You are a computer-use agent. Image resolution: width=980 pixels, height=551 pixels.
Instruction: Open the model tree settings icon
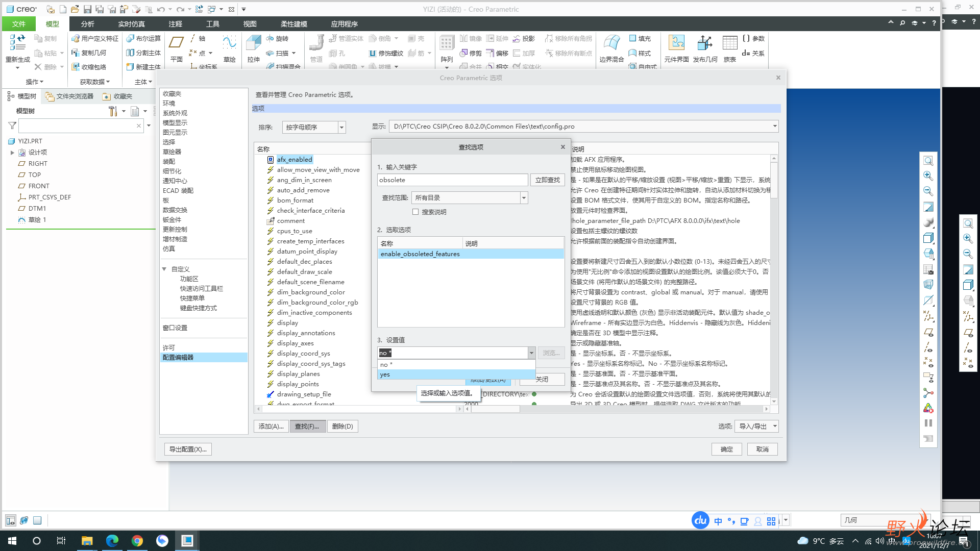tap(113, 111)
